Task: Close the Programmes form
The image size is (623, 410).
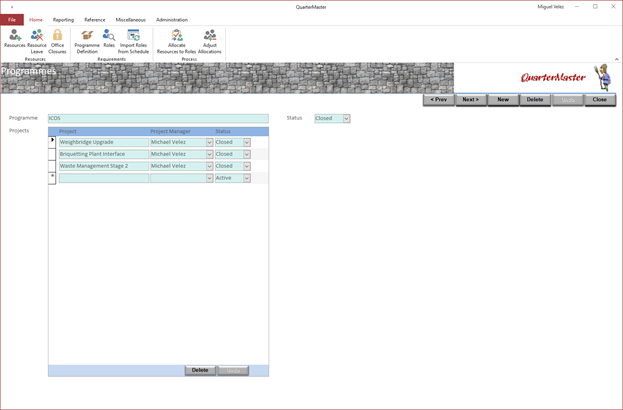Action: [x=600, y=100]
